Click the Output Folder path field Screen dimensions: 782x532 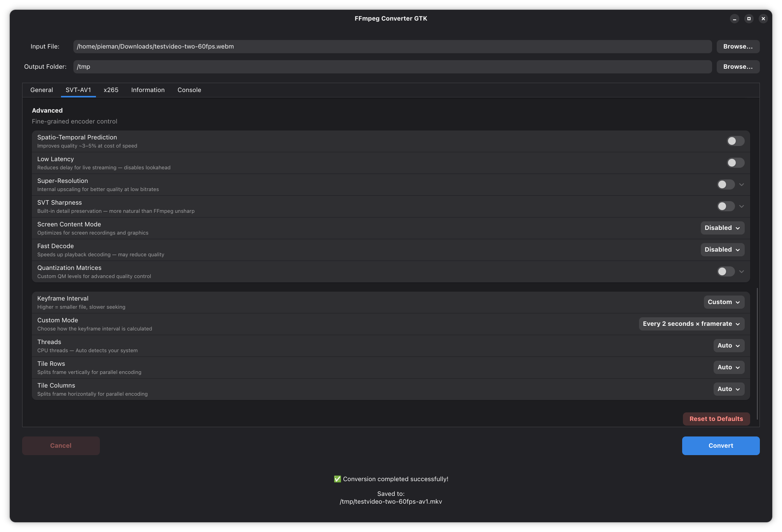tap(392, 67)
